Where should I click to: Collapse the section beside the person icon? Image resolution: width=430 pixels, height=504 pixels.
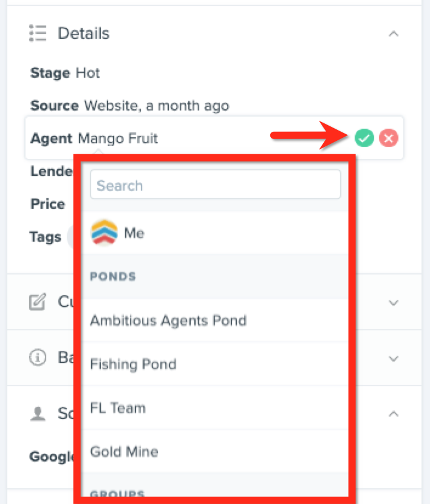394,414
